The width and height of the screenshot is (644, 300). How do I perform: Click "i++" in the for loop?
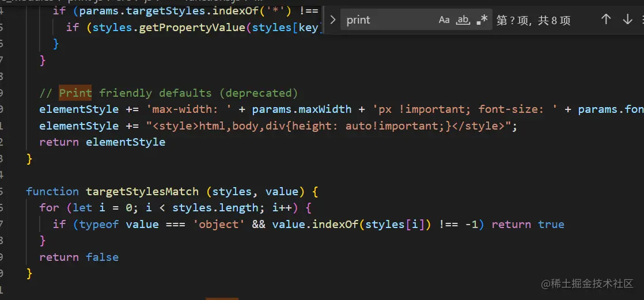(x=282, y=208)
